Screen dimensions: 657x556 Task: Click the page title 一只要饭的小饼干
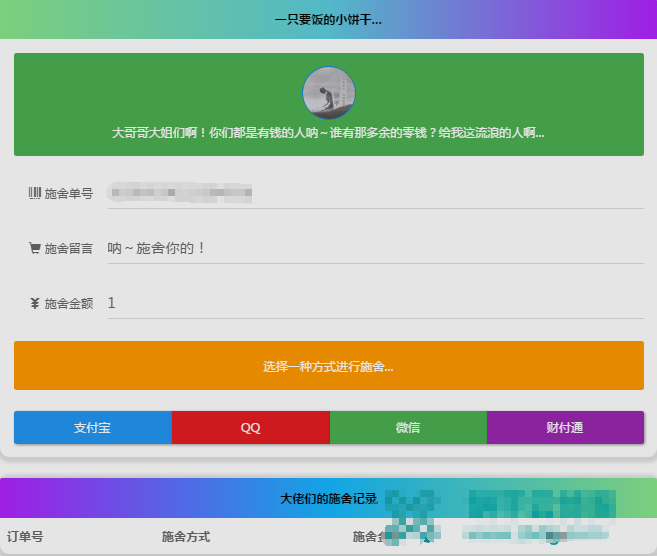click(x=328, y=20)
